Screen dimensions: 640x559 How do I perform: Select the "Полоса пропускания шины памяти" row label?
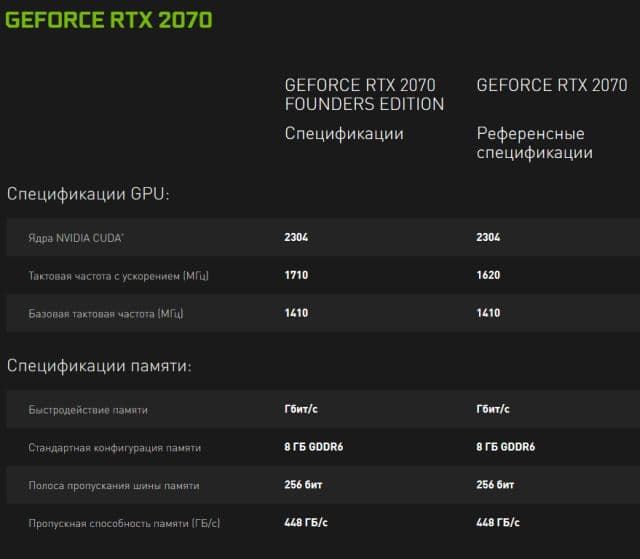[113, 485]
